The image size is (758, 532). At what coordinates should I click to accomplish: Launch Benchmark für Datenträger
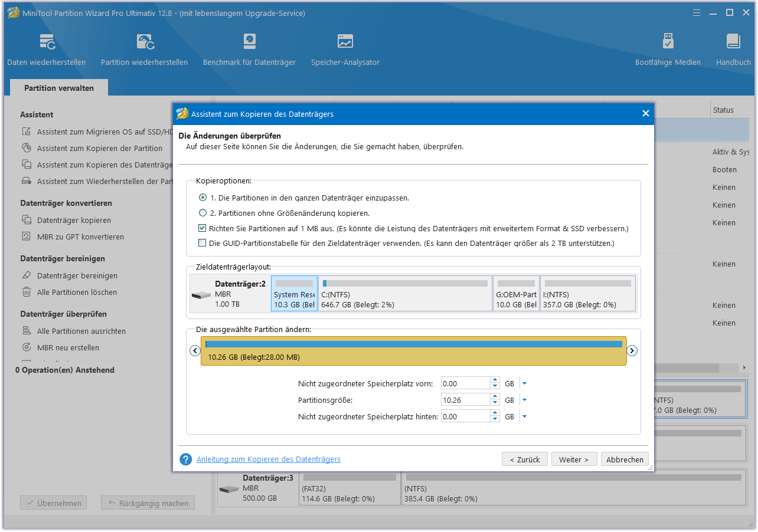tap(249, 50)
